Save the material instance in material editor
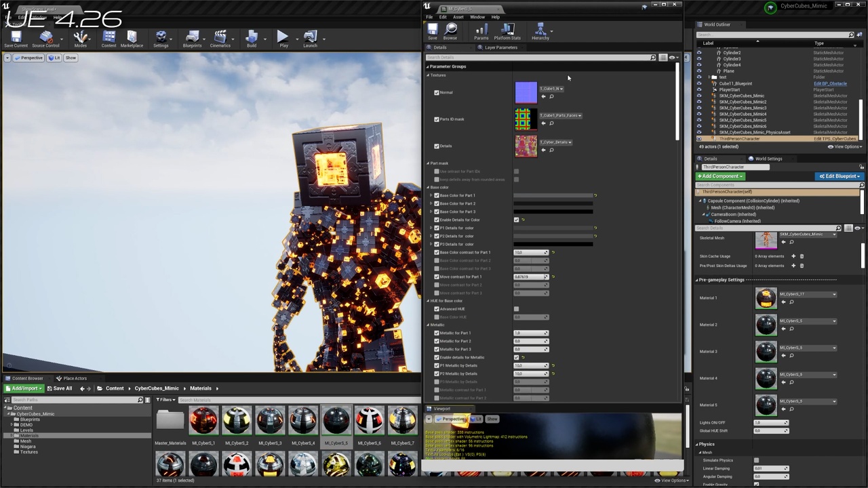This screenshot has width=868, height=488. click(x=433, y=32)
